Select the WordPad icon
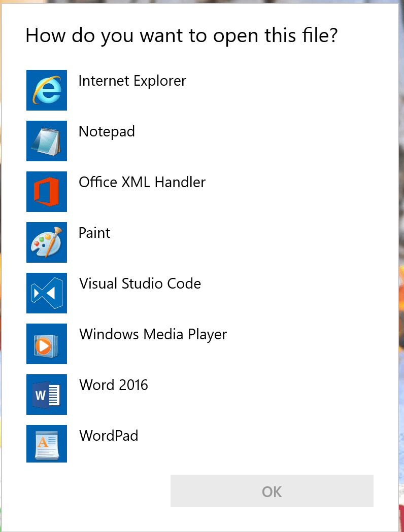Screen dimensions: 404x532 point(47,444)
